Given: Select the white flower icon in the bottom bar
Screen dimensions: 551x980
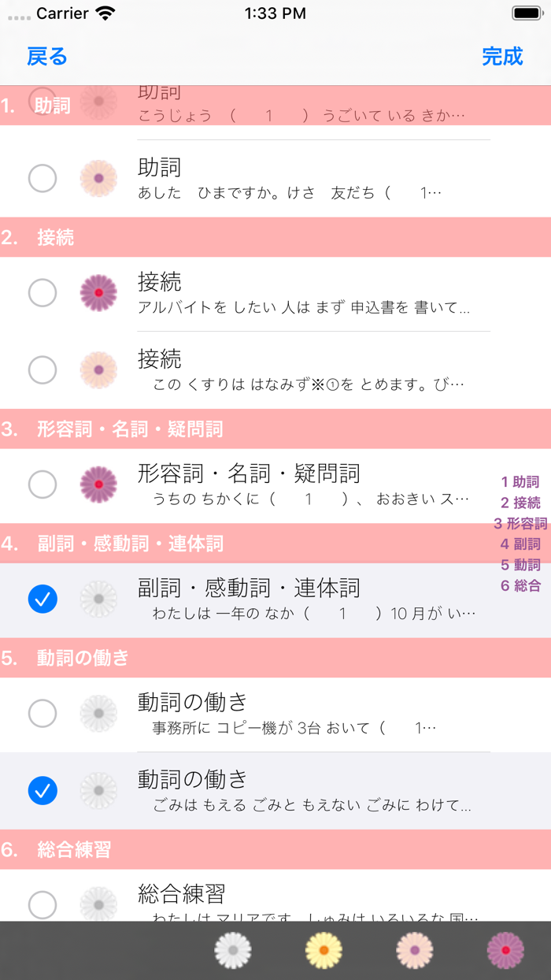Looking at the screenshot, I should tap(233, 950).
